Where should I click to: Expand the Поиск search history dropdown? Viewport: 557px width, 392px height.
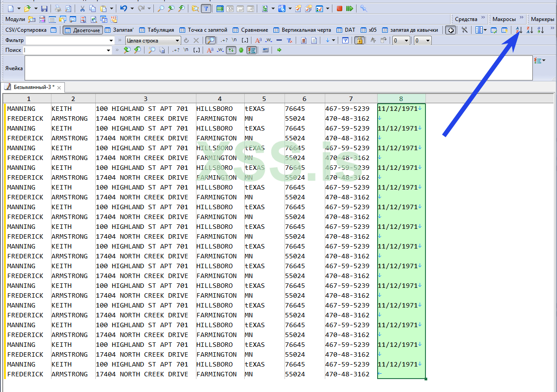point(109,51)
